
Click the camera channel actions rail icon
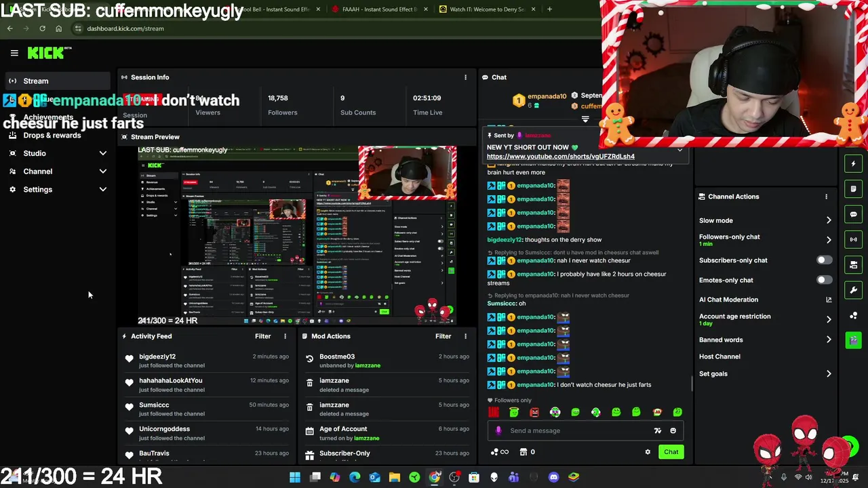853,265
